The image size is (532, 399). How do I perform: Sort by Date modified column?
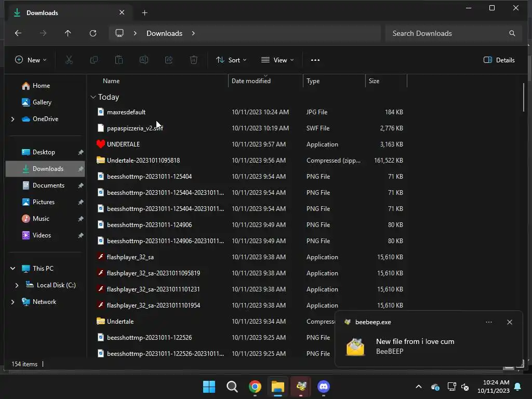coord(265,81)
